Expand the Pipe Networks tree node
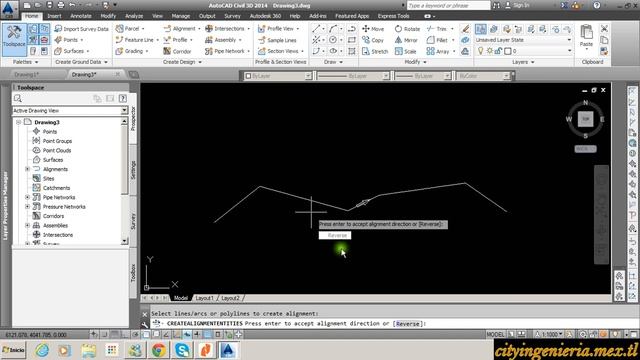This screenshot has height=360, width=640. pyautogui.click(x=27, y=197)
